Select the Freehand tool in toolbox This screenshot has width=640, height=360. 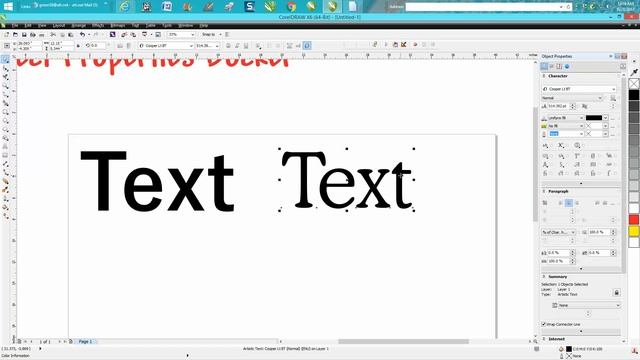click(x=5, y=95)
